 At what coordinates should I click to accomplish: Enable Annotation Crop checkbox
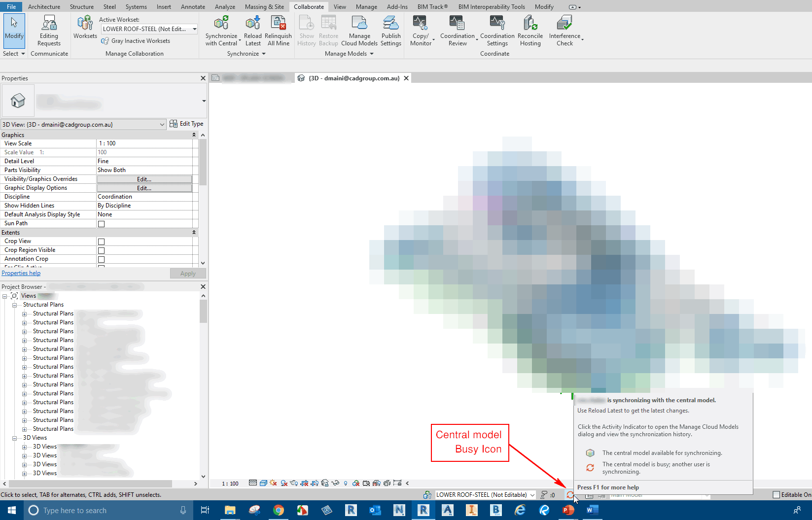point(101,259)
